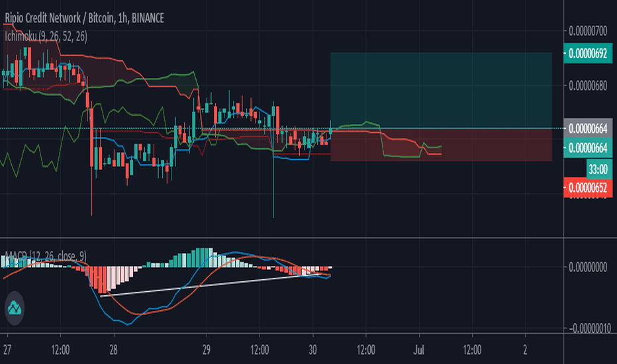Click the 2 date label on time axis
Viewport: 617px width, 364px height.
click(525, 350)
